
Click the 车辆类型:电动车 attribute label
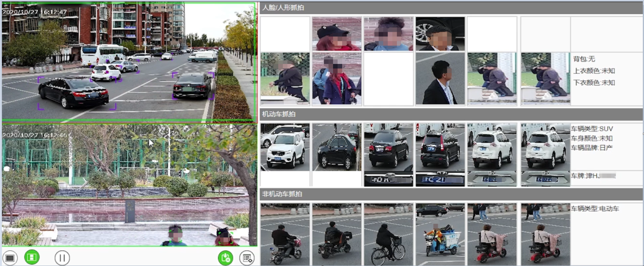[595, 209]
